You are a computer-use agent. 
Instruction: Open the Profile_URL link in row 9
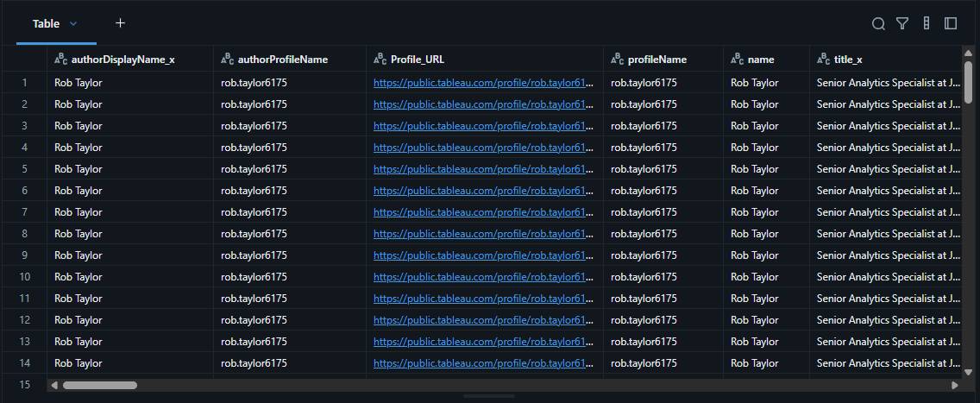pyautogui.click(x=483, y=255)
